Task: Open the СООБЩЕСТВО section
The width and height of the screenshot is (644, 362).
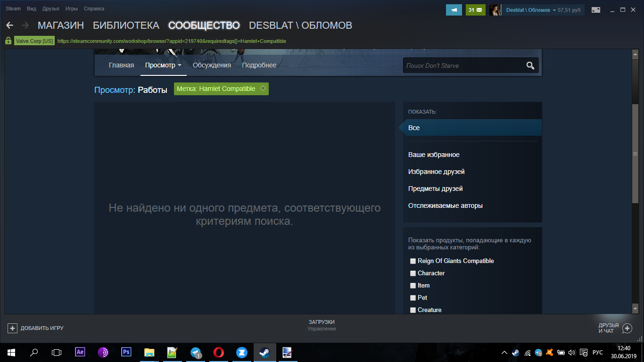Action: pos(204,25)
